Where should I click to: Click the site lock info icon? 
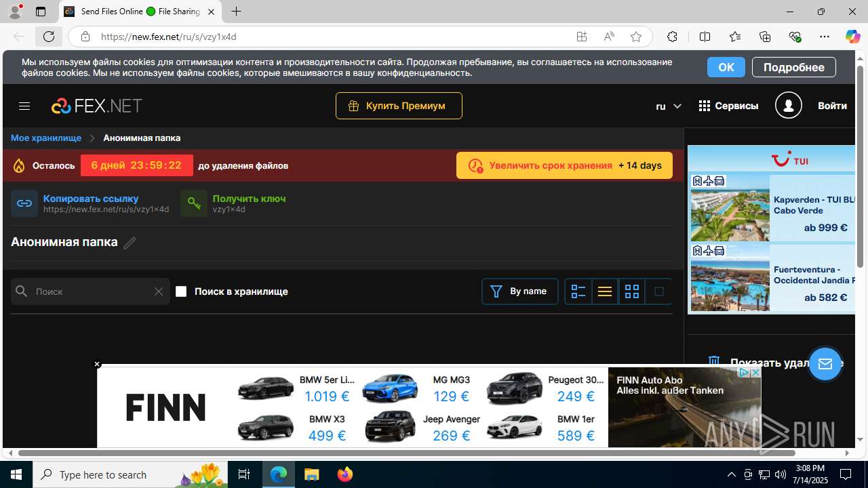click(x=85, y=37)
